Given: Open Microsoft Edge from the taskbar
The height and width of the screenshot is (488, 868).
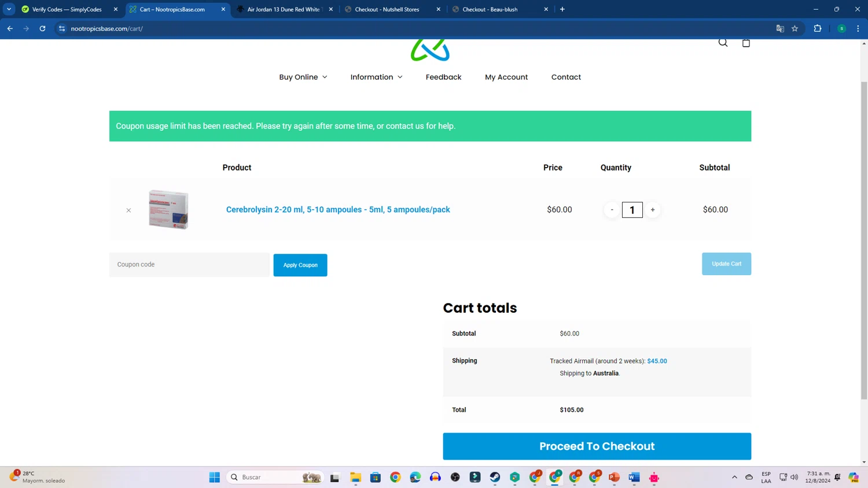Looking at the screenshot, I should (x=415, y=478).
